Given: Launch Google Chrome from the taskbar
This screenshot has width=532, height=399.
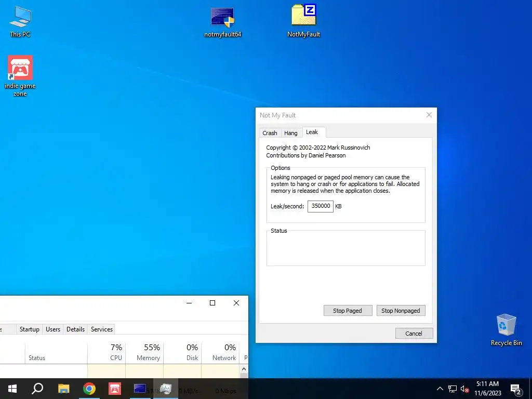Looking at the screenshot, I should click(x=89, y=389).
